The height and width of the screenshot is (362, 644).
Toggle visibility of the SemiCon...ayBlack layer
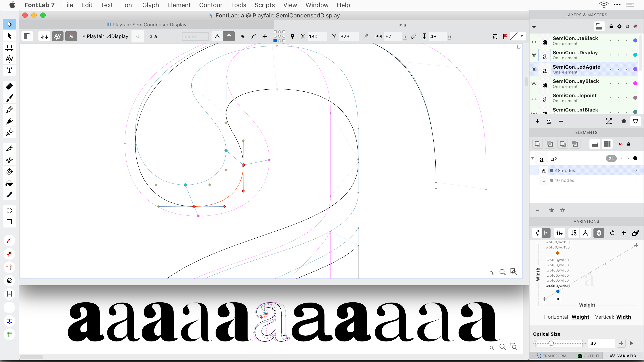pos(534,83)
